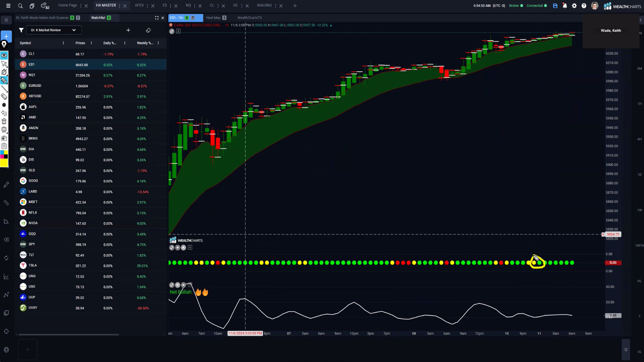The height and width of the screenshot is (362, 644).
Task: Select the arrow cursor tool
Action: point(4,64)
